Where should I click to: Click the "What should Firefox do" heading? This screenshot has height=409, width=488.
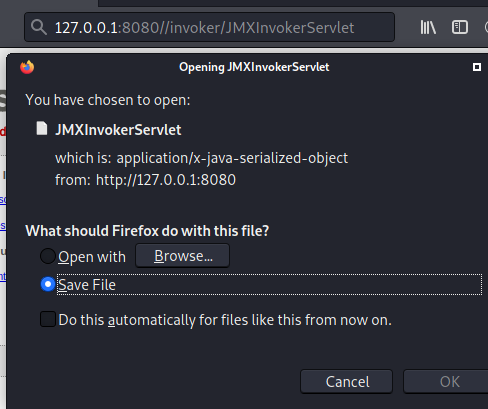(x=147, y=231)
